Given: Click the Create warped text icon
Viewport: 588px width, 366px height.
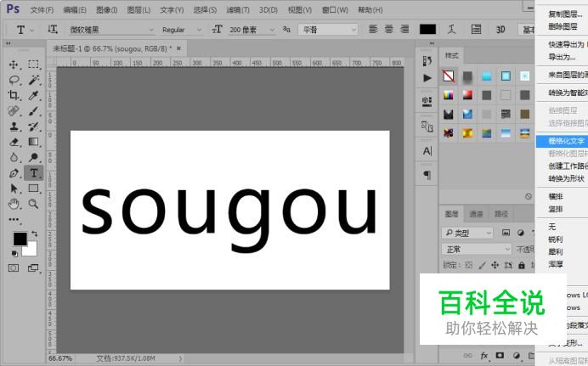Looking at the screenshot, I should pyautogui.click(x=452, y=29).
